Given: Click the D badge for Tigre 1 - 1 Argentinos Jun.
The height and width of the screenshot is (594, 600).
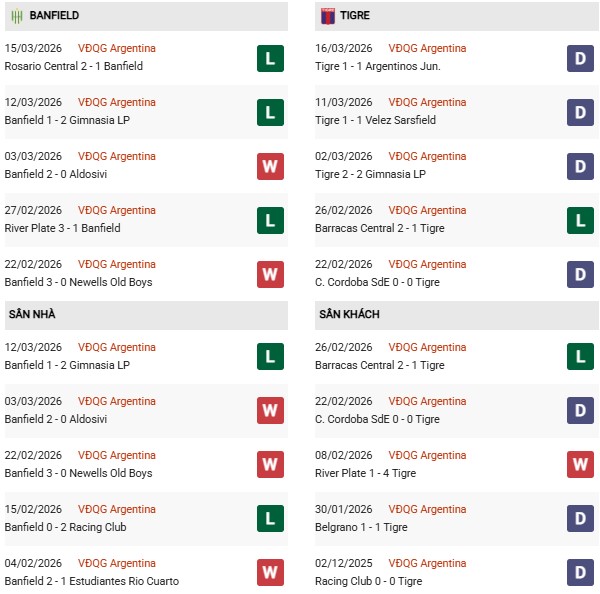Looking at the screenshot, I should (581, 58).
